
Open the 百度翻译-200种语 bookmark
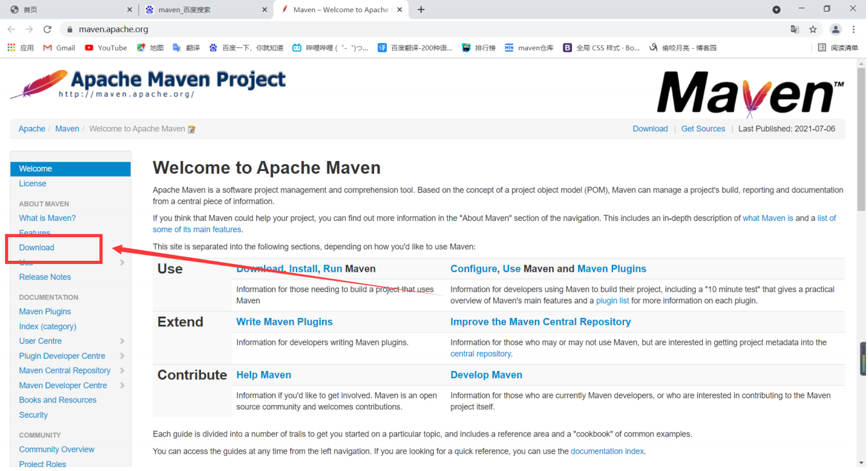pos(415,47)
